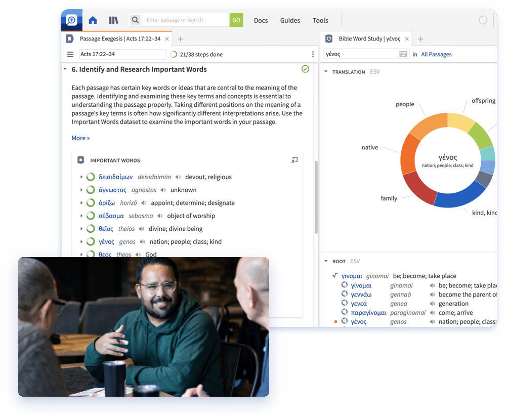
Task: Click the Passage Exegesis tab's guide icon
Action: pos(69,39)
